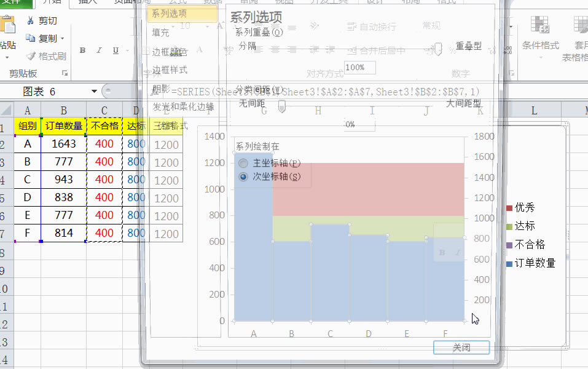Click the Copy (复制) icon
588x369 pixels.
pyautogui.click(x=31, y=38)
